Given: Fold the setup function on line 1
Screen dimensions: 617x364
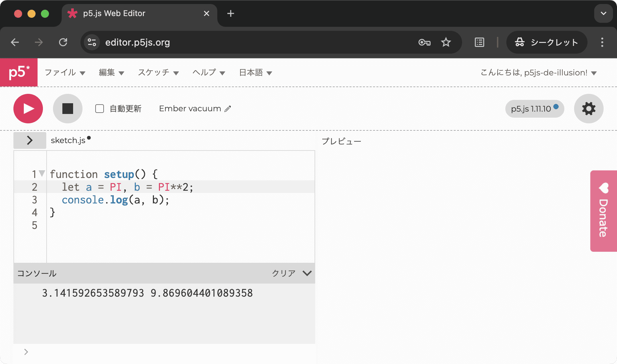Looking at the screenshot, I should [x=42, y=173].
